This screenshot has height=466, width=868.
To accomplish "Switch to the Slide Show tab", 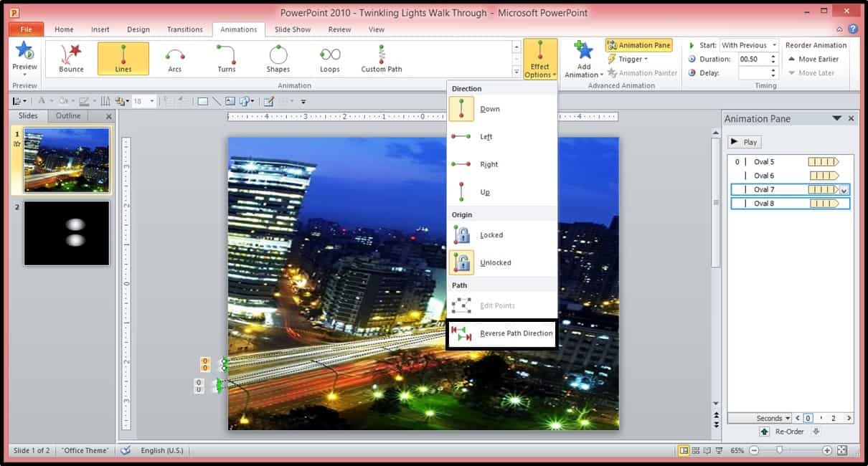I will (x=293, y=29).
